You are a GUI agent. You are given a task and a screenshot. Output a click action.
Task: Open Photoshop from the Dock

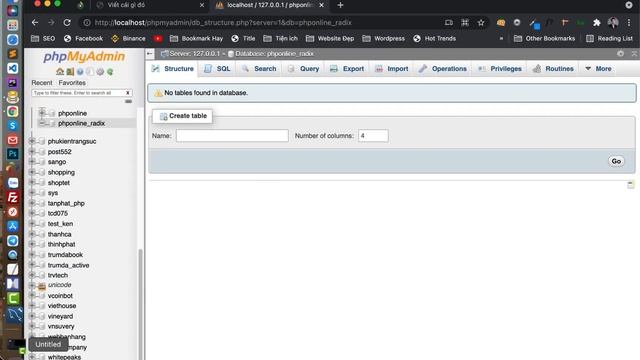[13, 154]
